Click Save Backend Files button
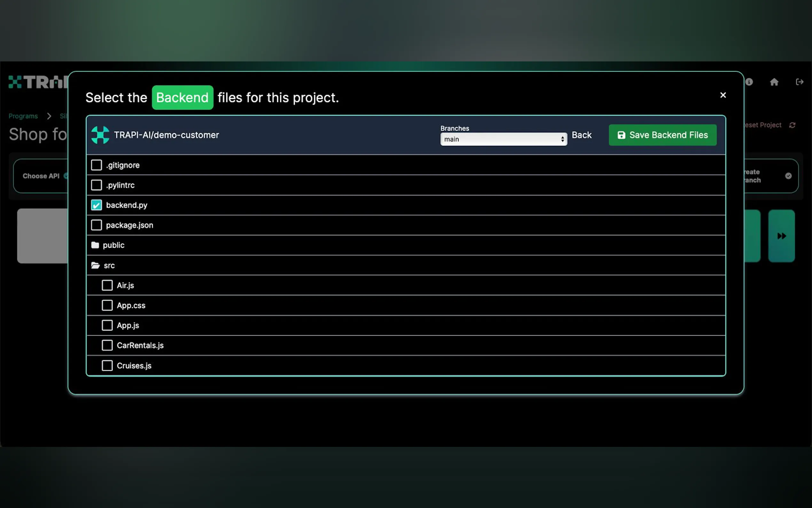The image size is (812, 508). (x=662, y=135)
